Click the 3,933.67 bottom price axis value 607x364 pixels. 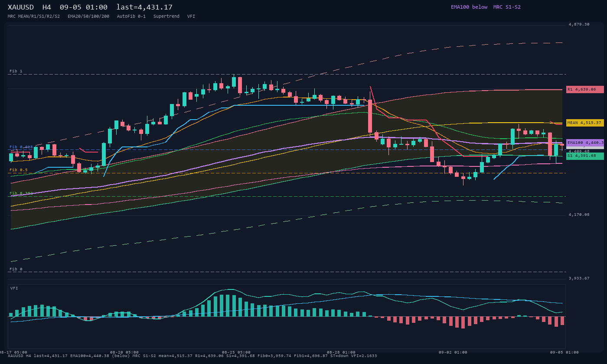point(579,279)
